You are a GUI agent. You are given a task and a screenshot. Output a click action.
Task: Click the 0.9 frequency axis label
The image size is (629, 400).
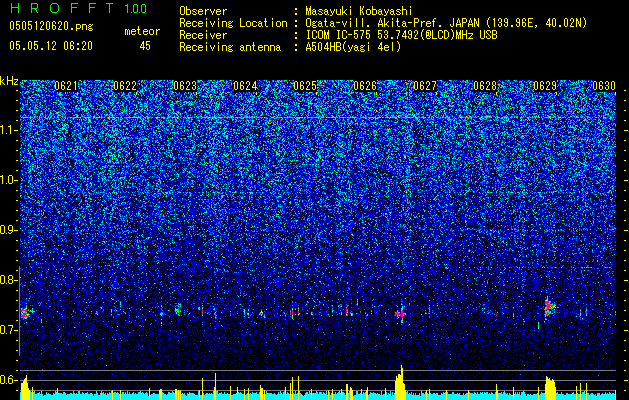click(x=7, y=230)
